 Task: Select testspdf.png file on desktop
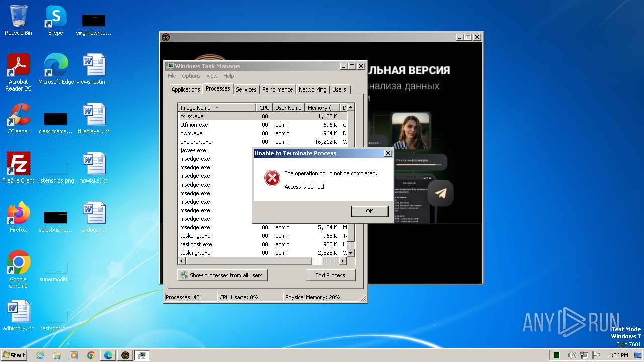coord(56,319)
